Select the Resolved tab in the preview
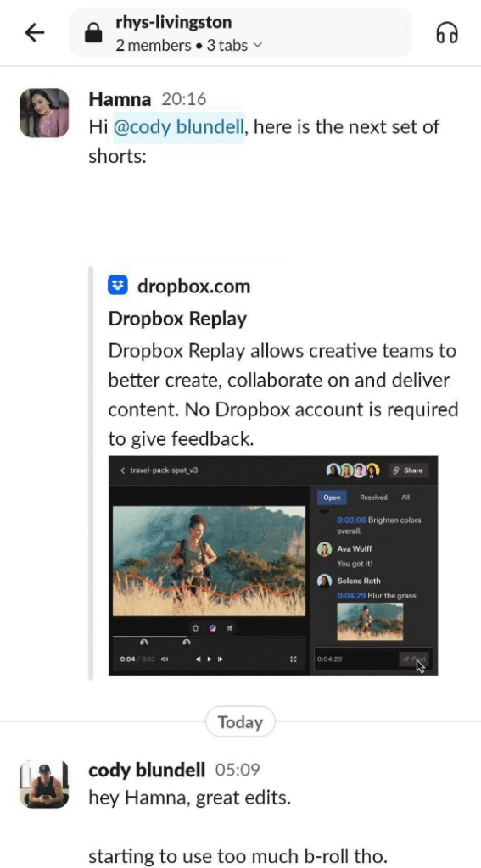 pos(373,498)
